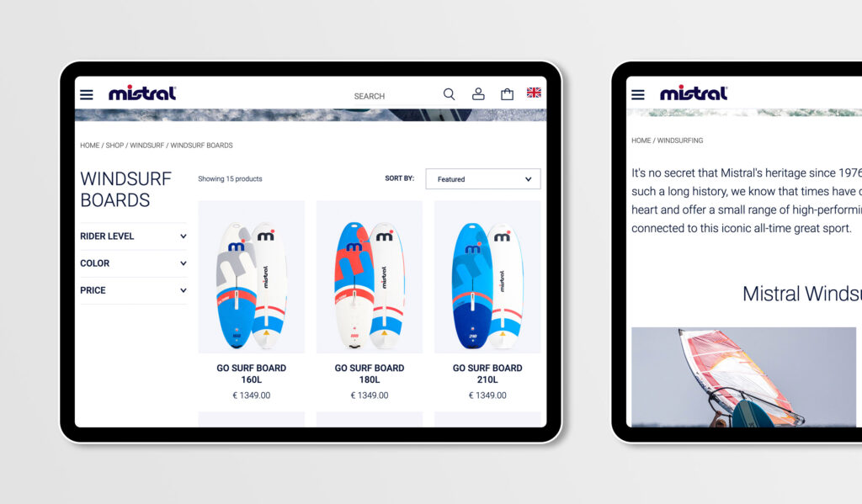
Task: Open the hamburger menu on the left tablet
Action: [x=87, y=94]
